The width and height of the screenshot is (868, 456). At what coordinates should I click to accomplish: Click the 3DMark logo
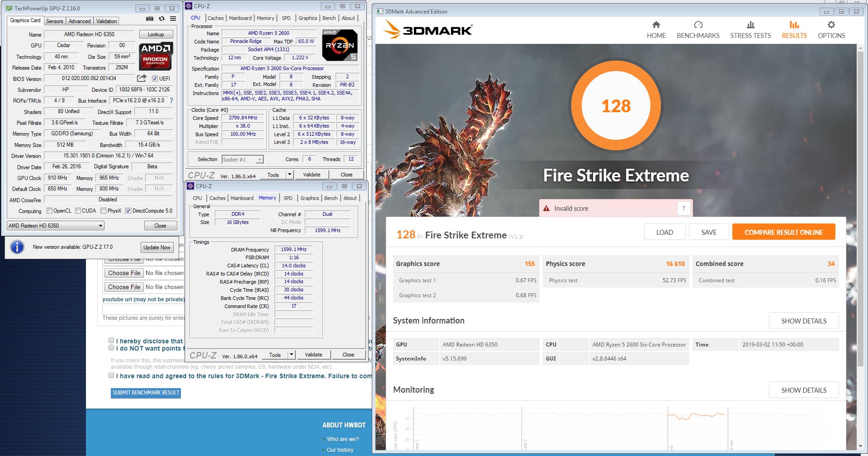click(428, 30)
